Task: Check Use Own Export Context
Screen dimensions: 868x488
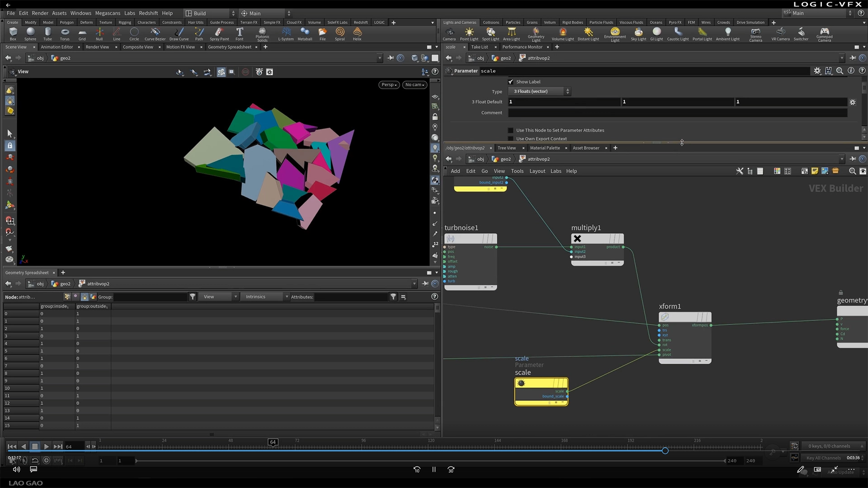Action: point(511,139)
